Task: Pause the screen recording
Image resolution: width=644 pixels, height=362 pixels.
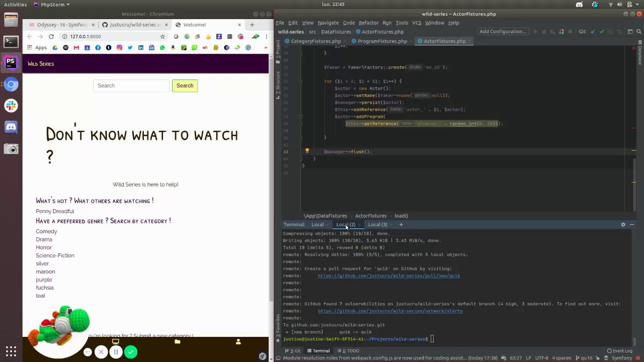Action: [x=116, y=352]
